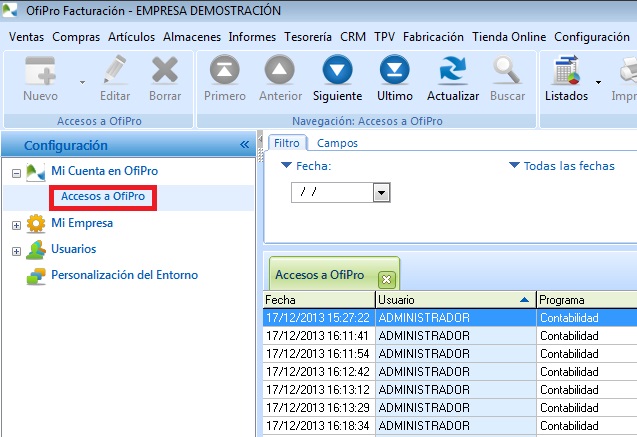This screenshot has height=437, width=637.
Task: Go to Anterior record
Action: click(280, 70)
